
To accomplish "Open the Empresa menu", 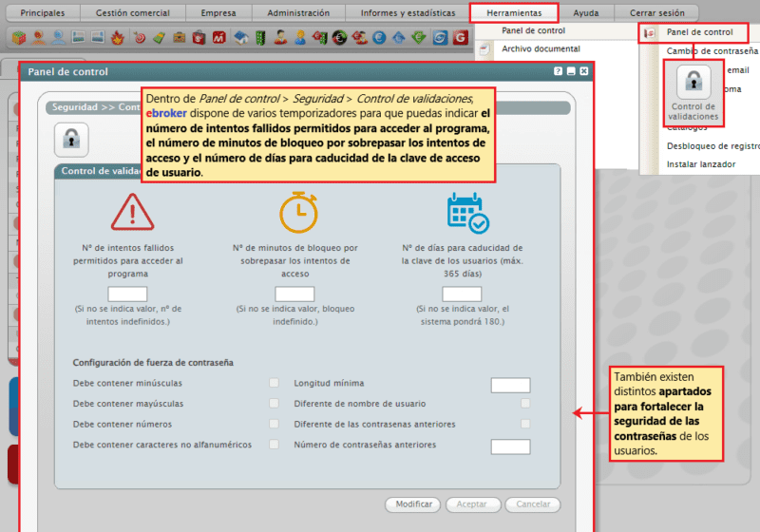I will (218, 13).
